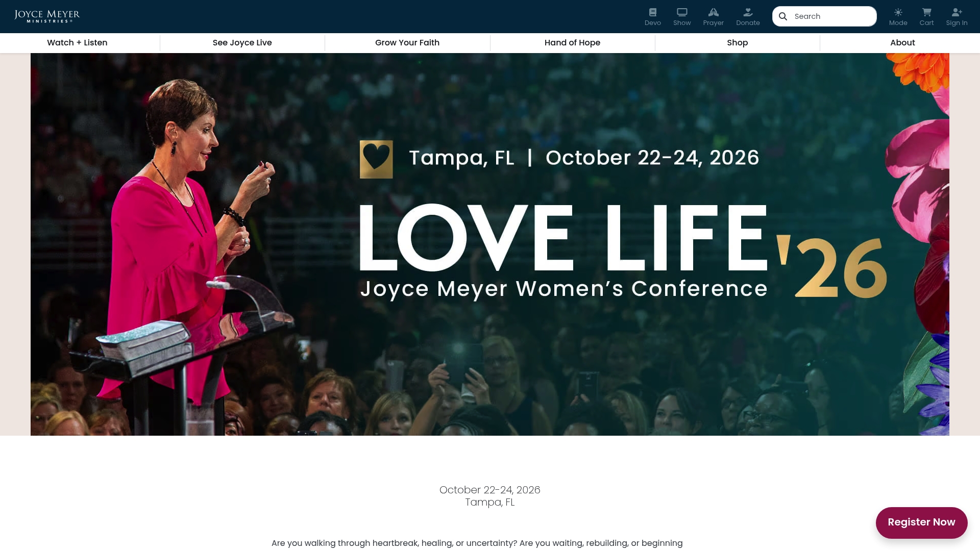The image size is (980, 551).
Task: Click the gold heart logo in banner
Action: click(x=376, y=159)
